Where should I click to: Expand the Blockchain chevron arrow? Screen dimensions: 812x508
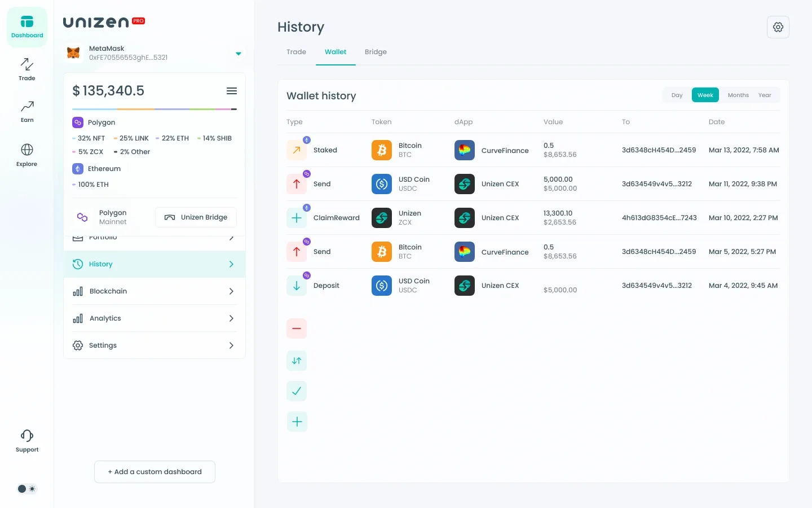pos(231,291)
